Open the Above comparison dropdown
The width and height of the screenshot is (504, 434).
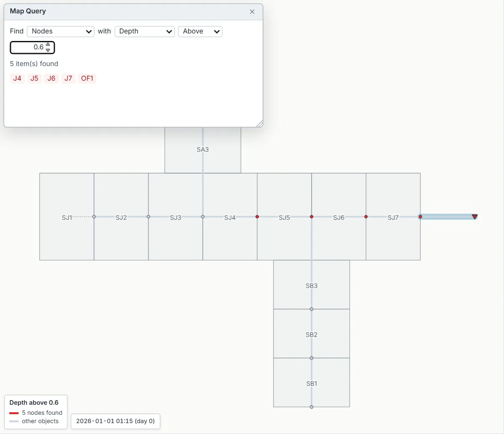coord(200,31)
